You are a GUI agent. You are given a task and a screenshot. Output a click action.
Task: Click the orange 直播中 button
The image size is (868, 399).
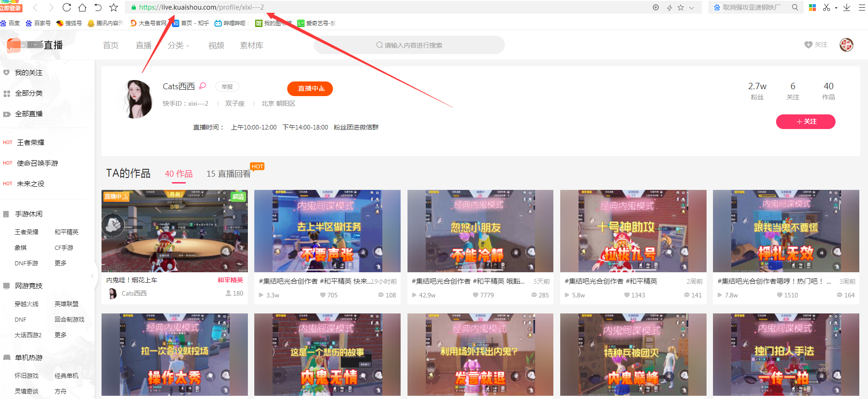[310, 88]
